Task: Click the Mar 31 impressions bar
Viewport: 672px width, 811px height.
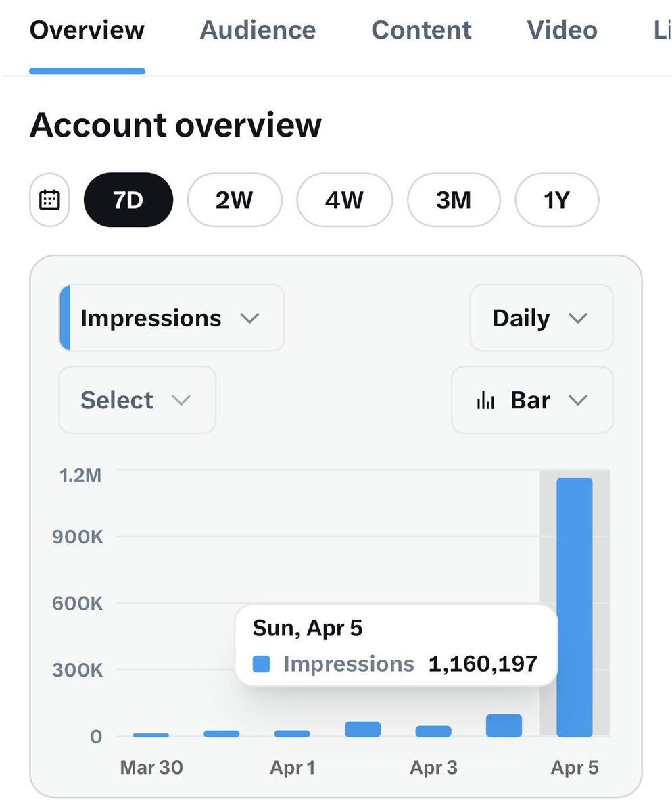Action: (x=222, y=733)
